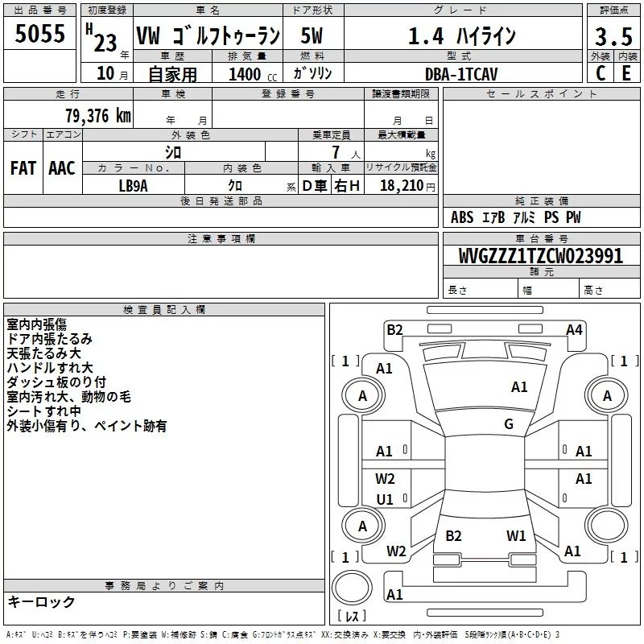The width and height of the screenshot is (644, 644).
Task: Select the exterior color シロ
Action: (173, 153)
